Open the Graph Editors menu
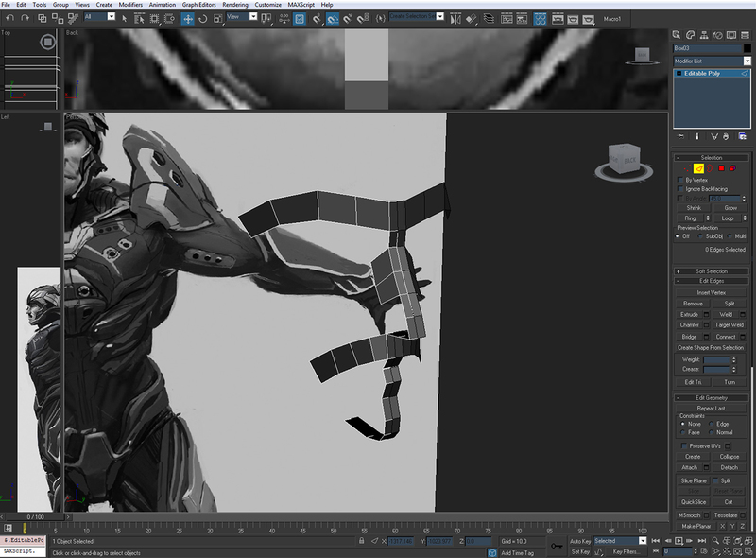This screenshot has width=756, height=558. tap(198, 5)
